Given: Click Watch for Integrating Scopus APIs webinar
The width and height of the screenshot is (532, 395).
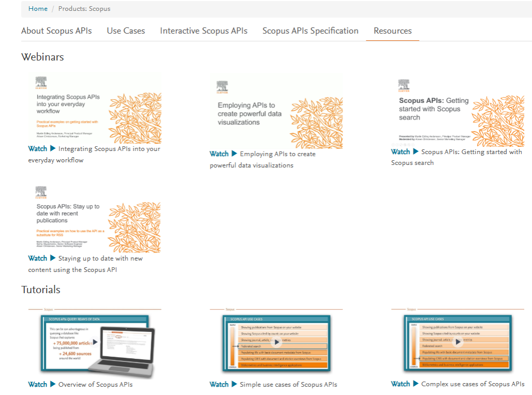Looking at the screenshot, I should [x=38, y=149].
